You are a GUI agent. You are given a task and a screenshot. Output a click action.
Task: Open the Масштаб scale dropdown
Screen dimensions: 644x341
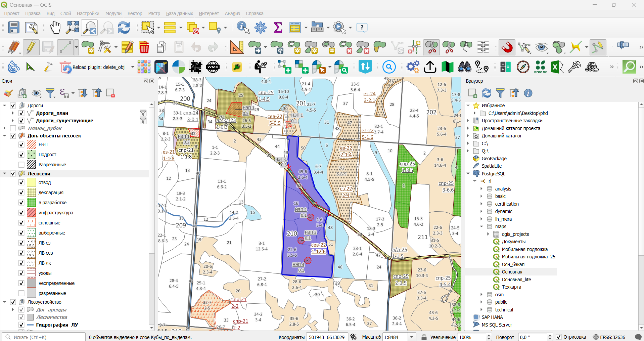coord(412,337)
